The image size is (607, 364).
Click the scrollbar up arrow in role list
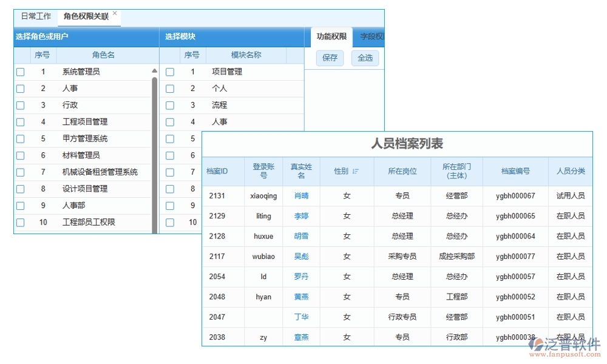point(155,71)
